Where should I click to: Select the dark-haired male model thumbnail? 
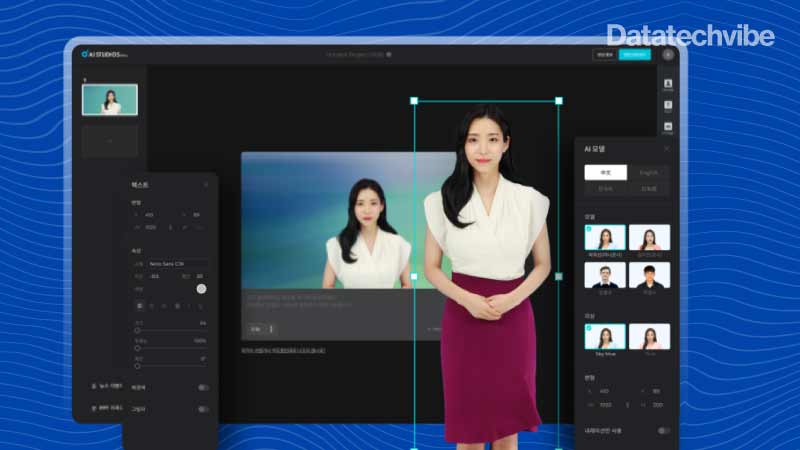click(x=649, y=275)
